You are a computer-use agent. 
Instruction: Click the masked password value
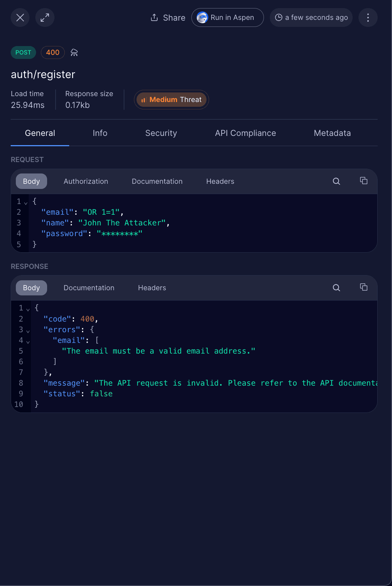[119, 234]
